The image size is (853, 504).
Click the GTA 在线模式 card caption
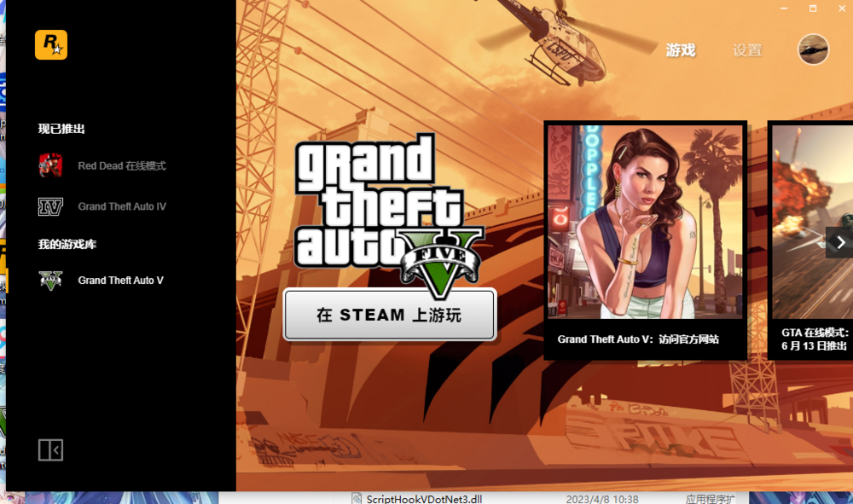(815, 339)
